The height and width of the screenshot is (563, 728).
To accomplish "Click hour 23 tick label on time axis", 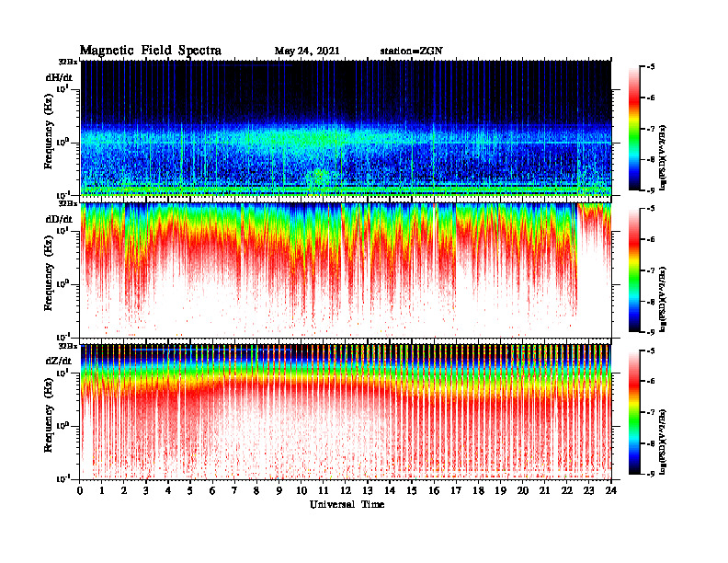I will pyautogui.click(x=588, y=491).
